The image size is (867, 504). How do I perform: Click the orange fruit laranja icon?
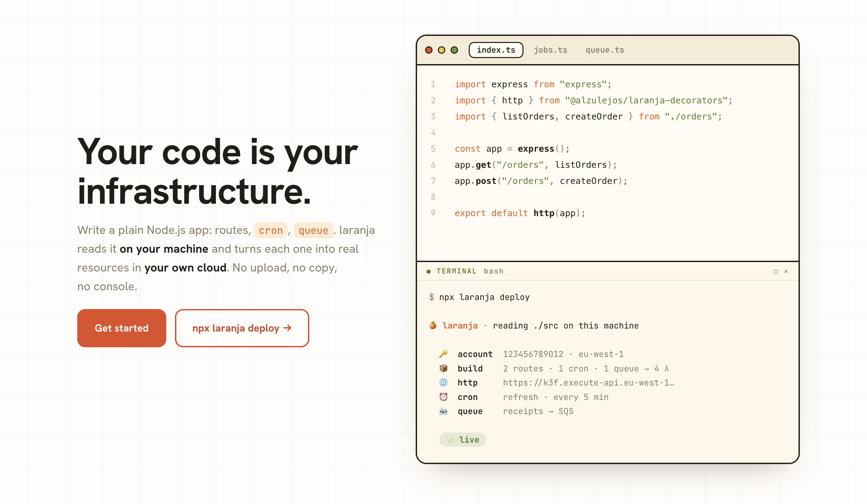click(x=433, y=325)
